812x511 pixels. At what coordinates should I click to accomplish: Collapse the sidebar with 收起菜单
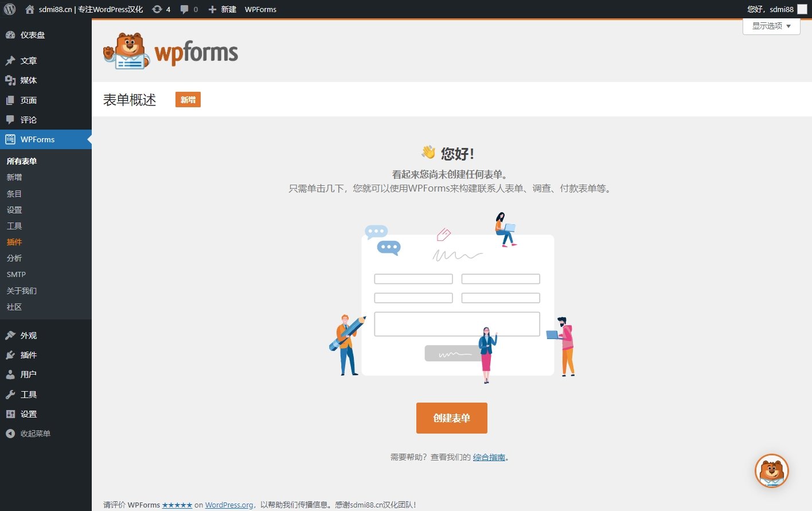[x=29, y=433]
